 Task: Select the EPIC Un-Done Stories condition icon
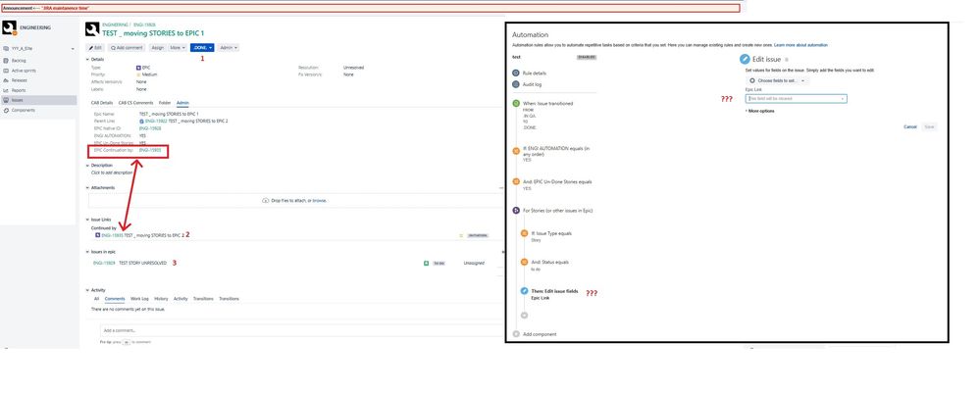[x=516, y=181]
